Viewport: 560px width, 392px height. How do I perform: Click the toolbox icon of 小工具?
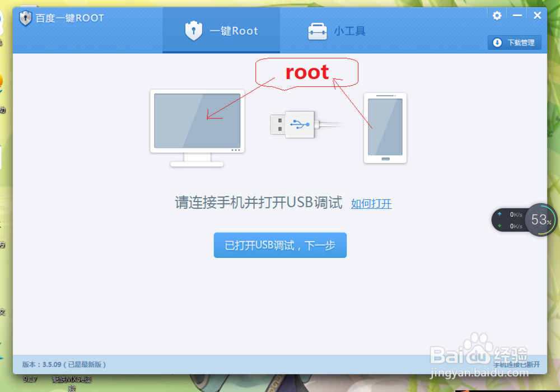pyautogui.click(x=317, y=31)
